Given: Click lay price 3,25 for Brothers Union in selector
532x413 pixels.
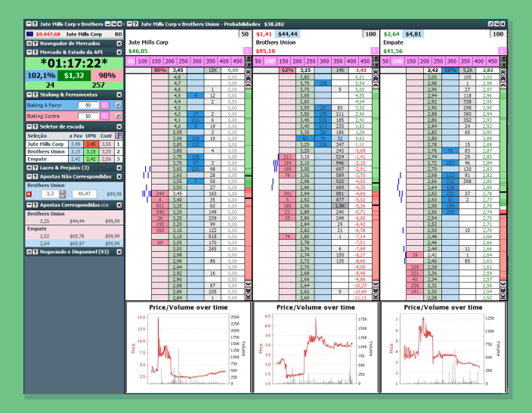Looking at the screenshot, I should tap(107, 151).
